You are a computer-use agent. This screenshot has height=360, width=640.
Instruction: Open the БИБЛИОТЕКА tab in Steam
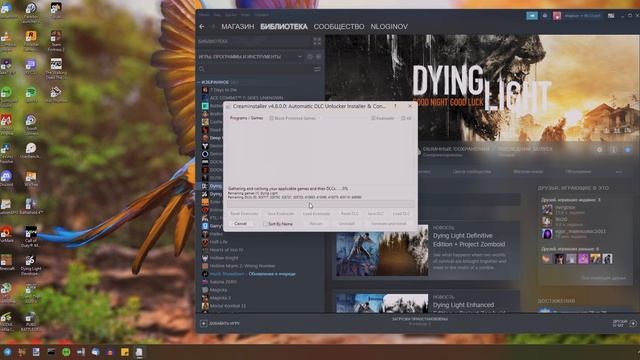pos(284,27)
